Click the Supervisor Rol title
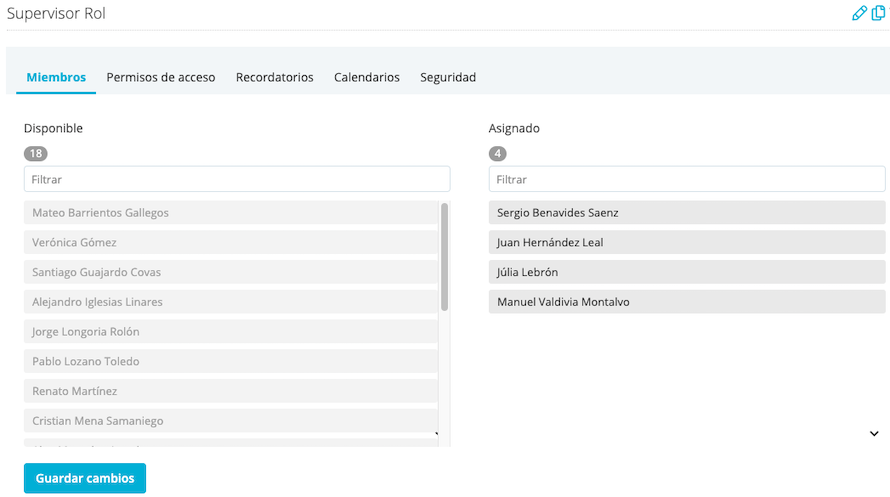The height and width of the screenshot is (497, 890). 56,13
